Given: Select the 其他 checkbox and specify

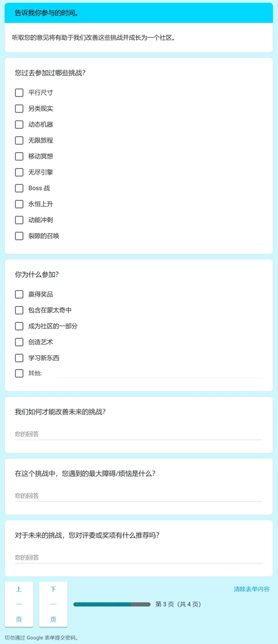Looking at the screenshot, I should (19, 374).
